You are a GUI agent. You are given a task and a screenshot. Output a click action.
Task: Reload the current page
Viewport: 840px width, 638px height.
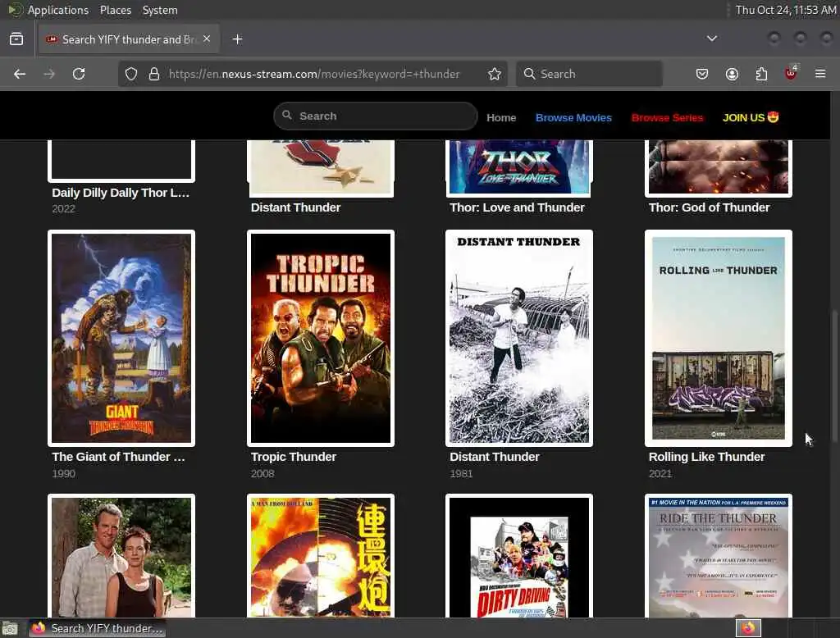click(x=79, y=74)
